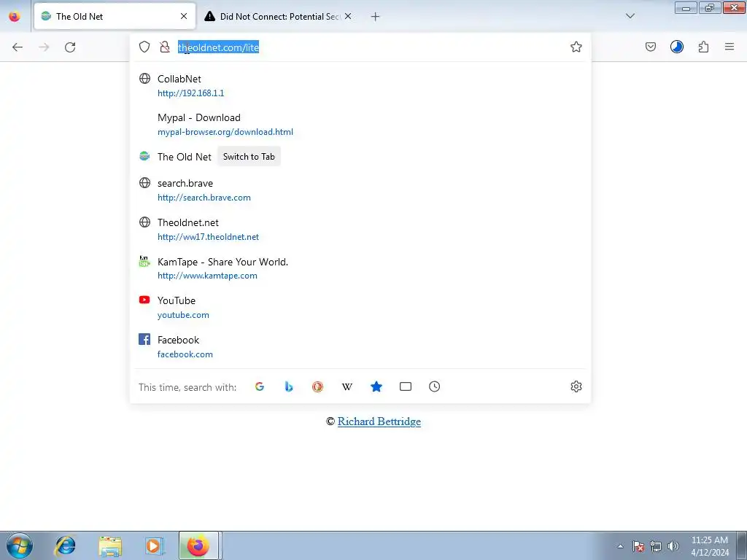The height and width of the screenshot is (560, 747).
Task: Select the Facebook suggestion
Action: [360, 347]
